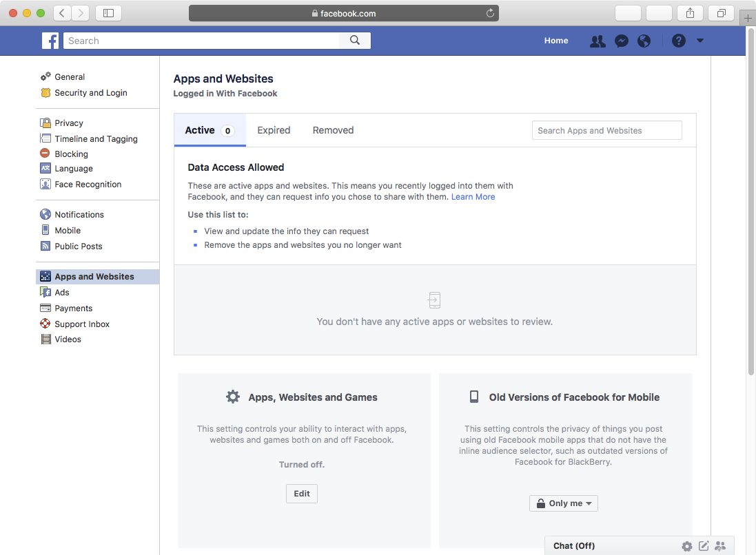Click the Facebook Search field
Image resolution: width=756 pixels, height=555 pixels.
(201, 41)
